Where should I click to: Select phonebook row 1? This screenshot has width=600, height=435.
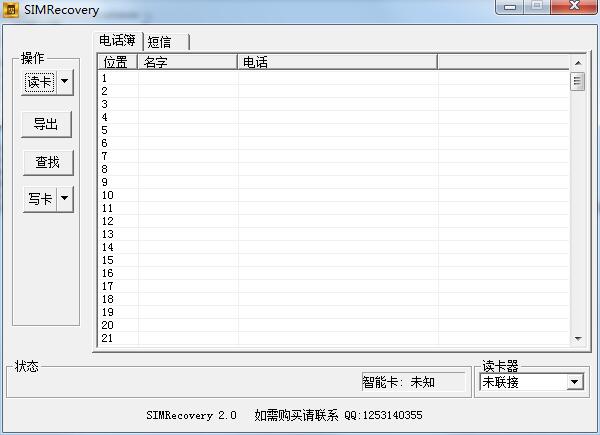(334, 78)
